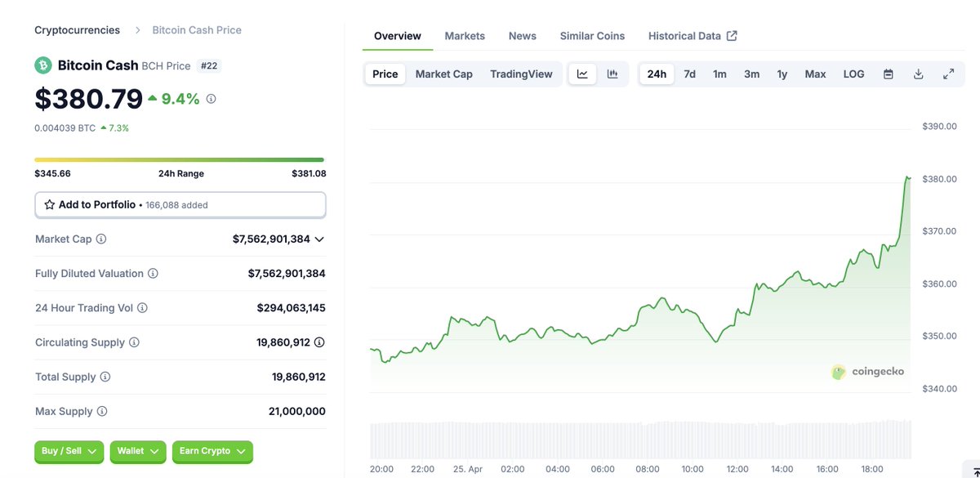Switch chart to Market Cap view
This screenshot has height=478, width=980.
coord(443,74)
